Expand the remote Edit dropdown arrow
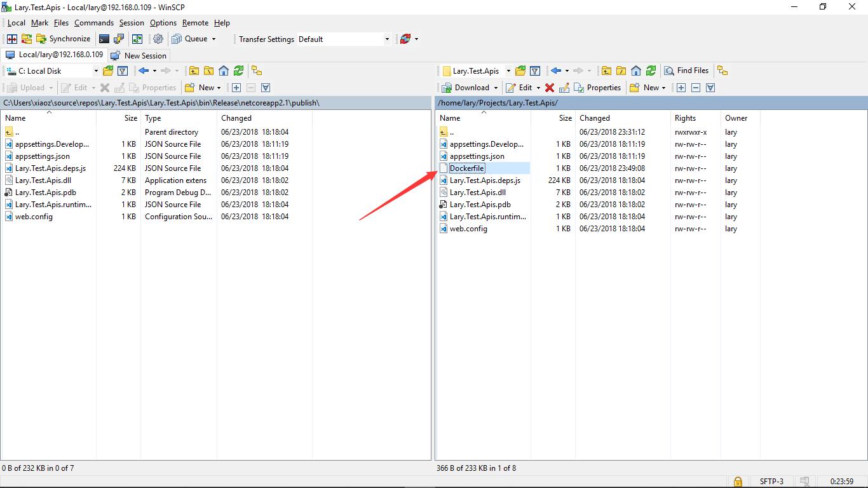Screen dimensions: 868x488 [538, 88]
